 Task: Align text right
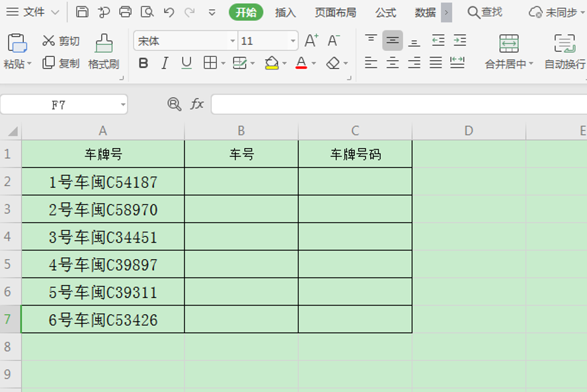point(414,63)
